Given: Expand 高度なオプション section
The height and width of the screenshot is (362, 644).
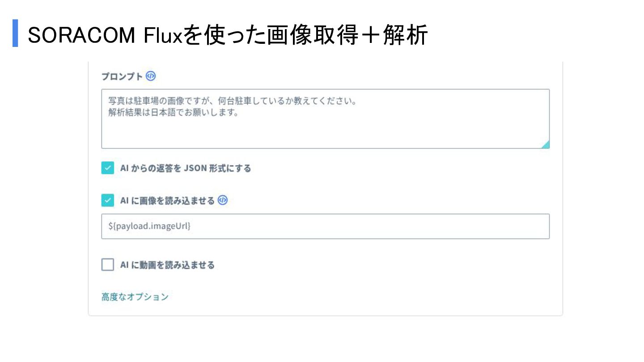Looking at the screenshot, I should point(135,297).
